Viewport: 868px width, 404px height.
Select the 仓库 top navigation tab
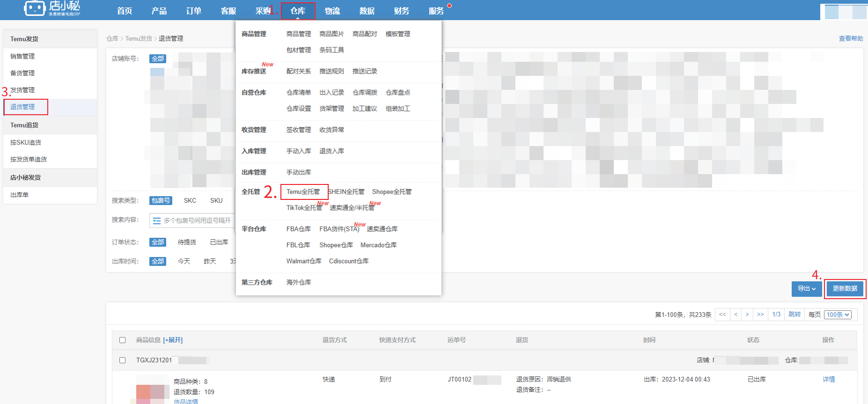(298, 11)
